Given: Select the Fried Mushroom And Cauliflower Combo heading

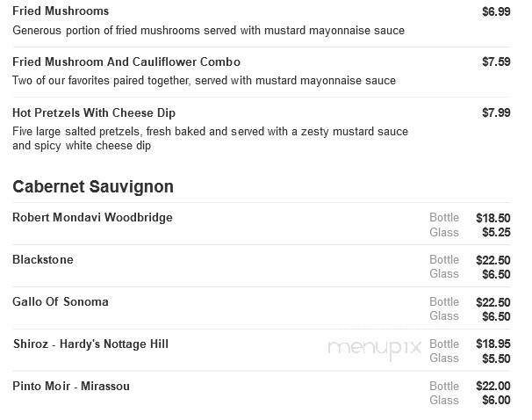Looking at the screenshot, I should tap(126, 62).
